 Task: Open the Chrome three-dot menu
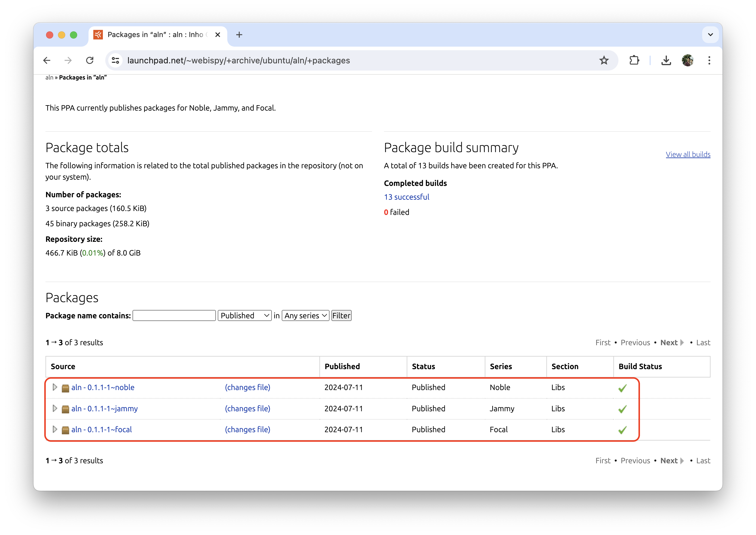click(x=709, y=60)
